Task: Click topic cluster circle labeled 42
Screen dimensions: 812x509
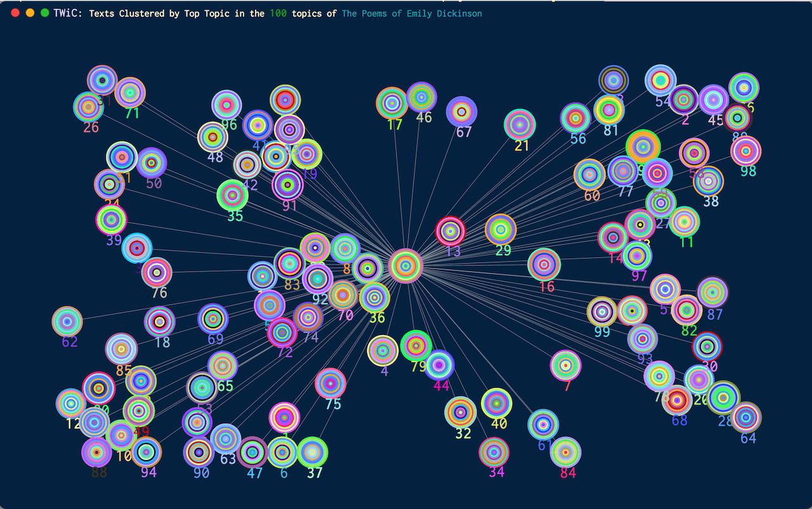Action: pyautogui.click(x=247, y=165)
